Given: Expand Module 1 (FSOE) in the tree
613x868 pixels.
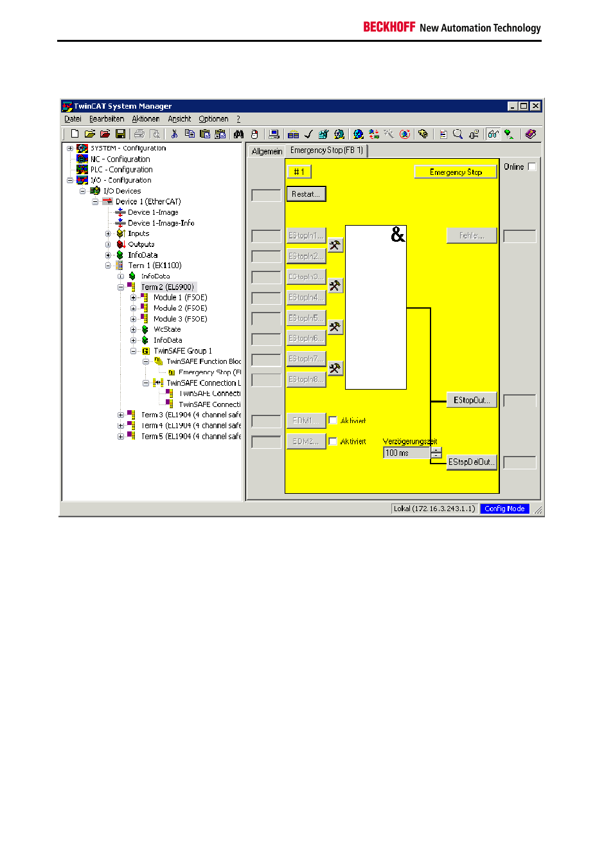Looking at the screenshot, I should pos(133,298).
